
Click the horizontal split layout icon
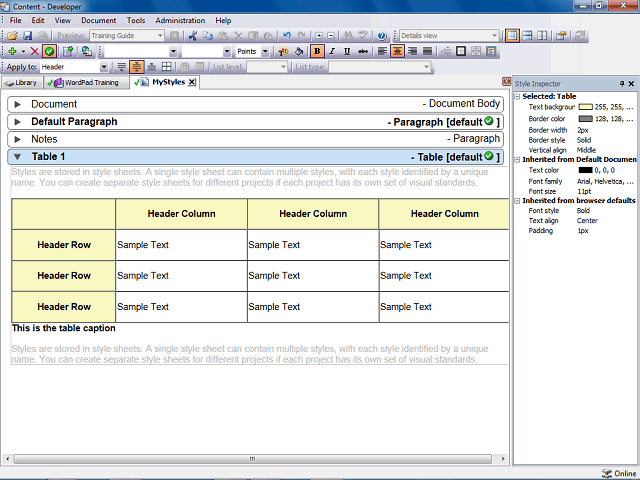527,36
